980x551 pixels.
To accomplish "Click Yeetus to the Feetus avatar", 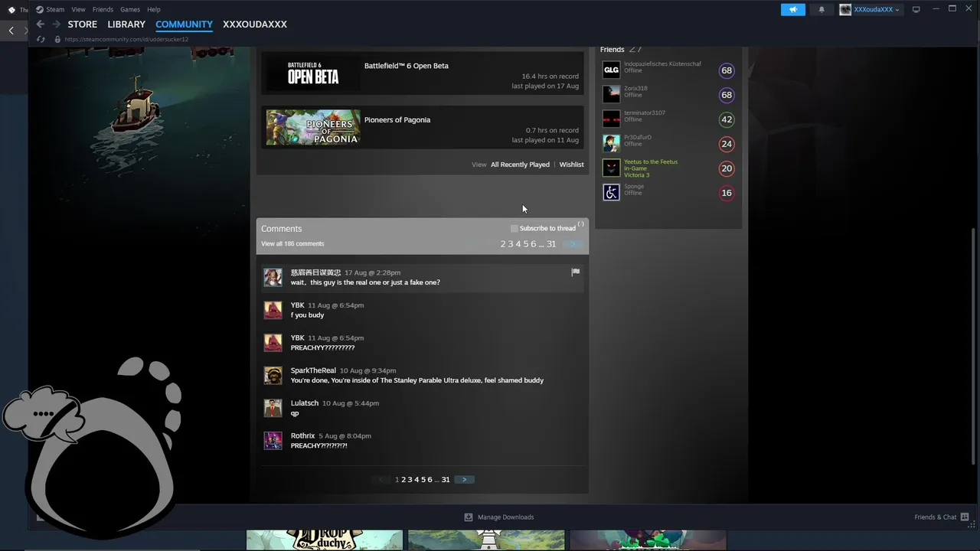I will [611, 168].
